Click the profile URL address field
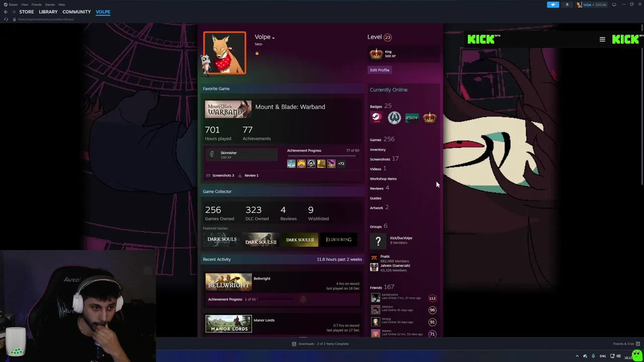 tap(46, 19)
